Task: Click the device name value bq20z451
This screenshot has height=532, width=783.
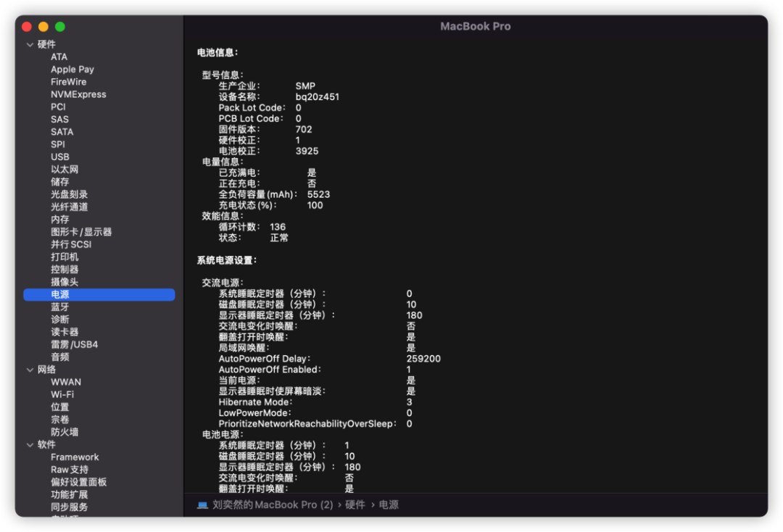Action: (317, 97)
